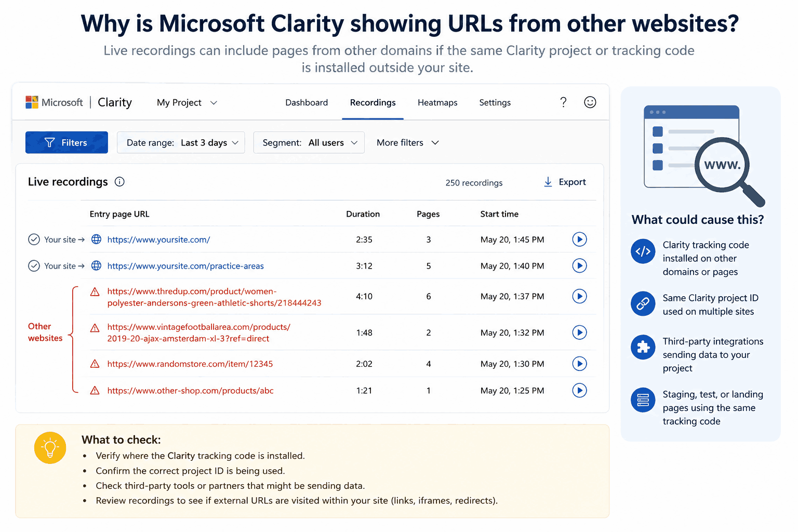Open the randomstore.com/item/12345 link
The width and height of the screenshot is (798, 532).
pyautogui.click(x=190, y=364)
